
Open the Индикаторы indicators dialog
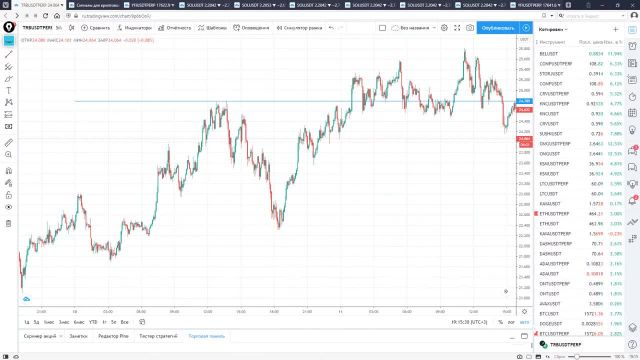pyautogui.click(x=134, y=28)
